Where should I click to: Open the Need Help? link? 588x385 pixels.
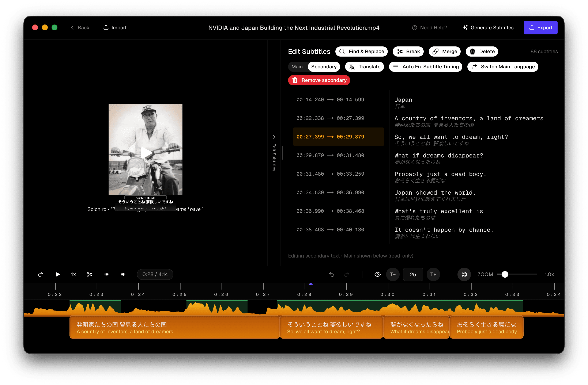click(x=429, y=28)
